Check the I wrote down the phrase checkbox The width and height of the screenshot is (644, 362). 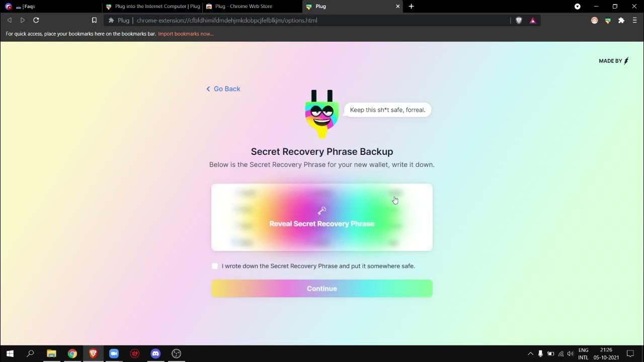click(x=215, y=266)
